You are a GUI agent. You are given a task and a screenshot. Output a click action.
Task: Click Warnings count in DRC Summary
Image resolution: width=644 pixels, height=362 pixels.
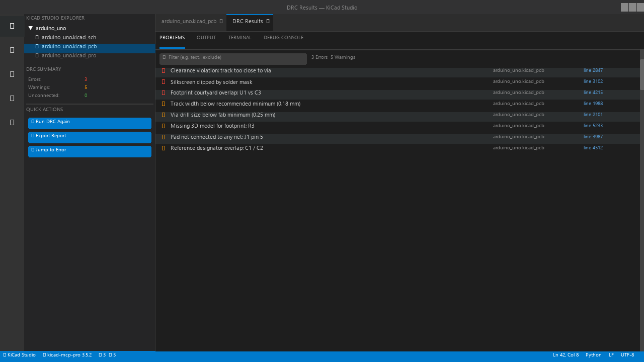tap(86, 87)
